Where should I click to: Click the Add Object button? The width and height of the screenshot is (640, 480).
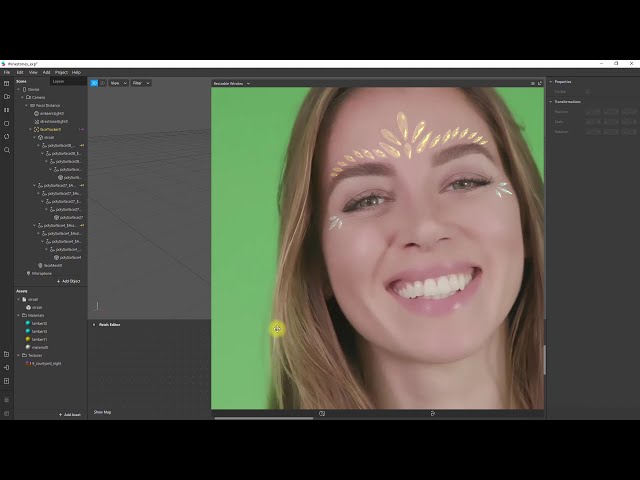point(68,281)
